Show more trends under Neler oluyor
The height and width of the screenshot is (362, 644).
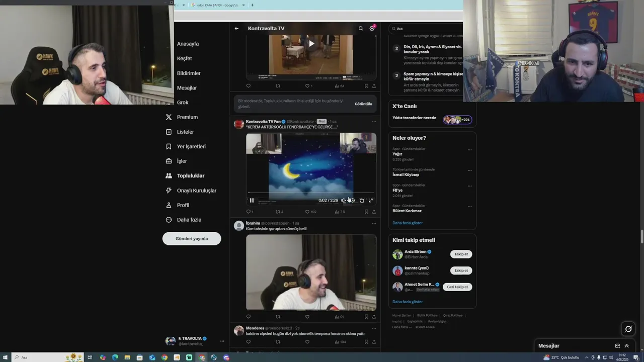(408, 223)
